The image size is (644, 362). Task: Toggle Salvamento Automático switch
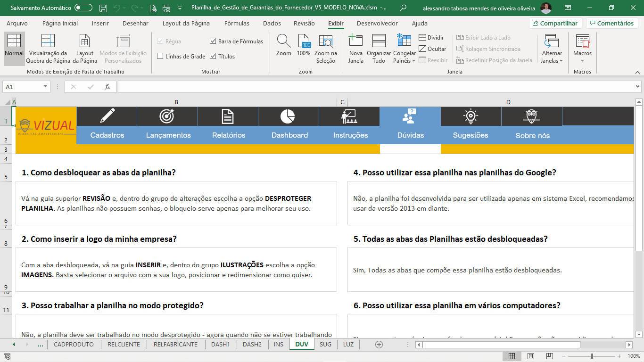pyautogui.click(x=83, y=8)
